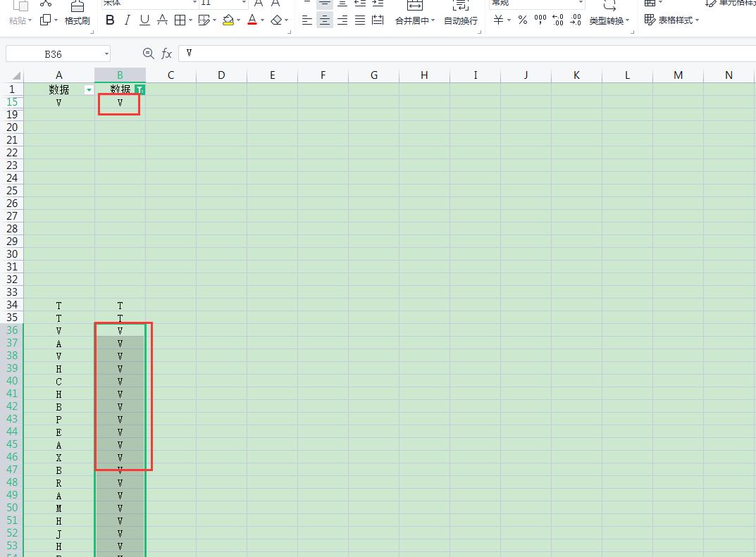Image resolution: width=756 pixels, height=557 pixels.
Task: Increase decimal places
Action: coord(558,20)
